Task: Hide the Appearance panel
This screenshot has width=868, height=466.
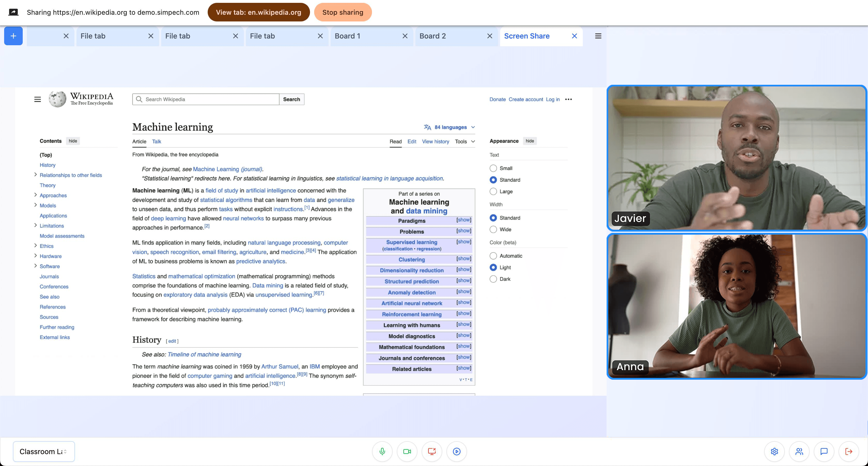Action: coord(530,141)
